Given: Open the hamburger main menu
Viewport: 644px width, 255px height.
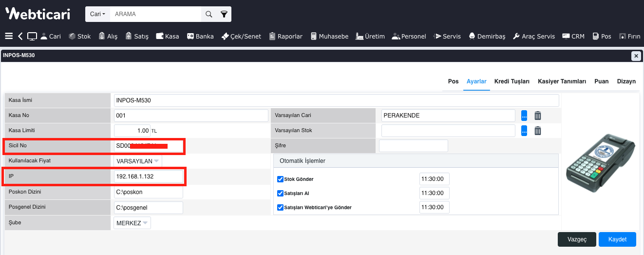Looking at the screenshot, I should tap(8, 36).
